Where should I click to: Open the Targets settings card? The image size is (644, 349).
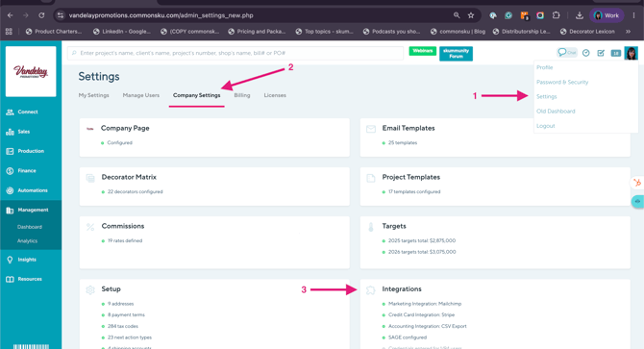[495, 242]
